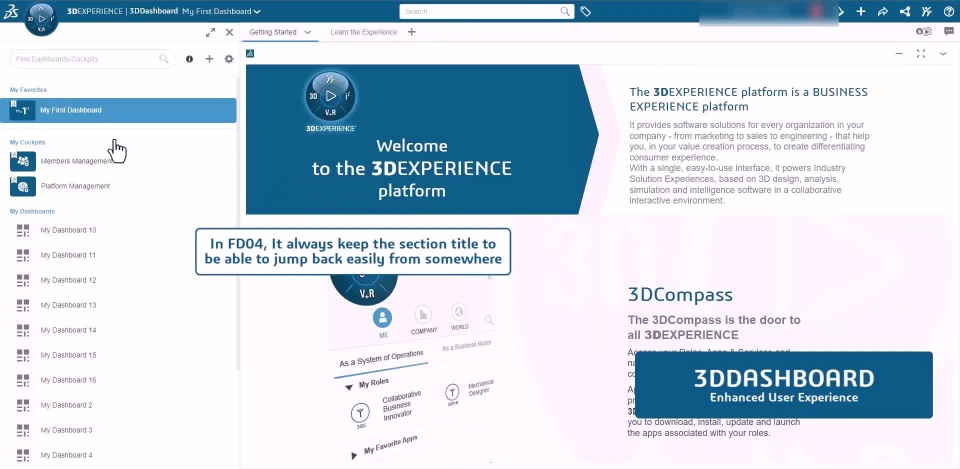The width and height of the screenshot is (960, 469).
Task: Click the Members Management cockpit icon
Action: click(23, 161)
